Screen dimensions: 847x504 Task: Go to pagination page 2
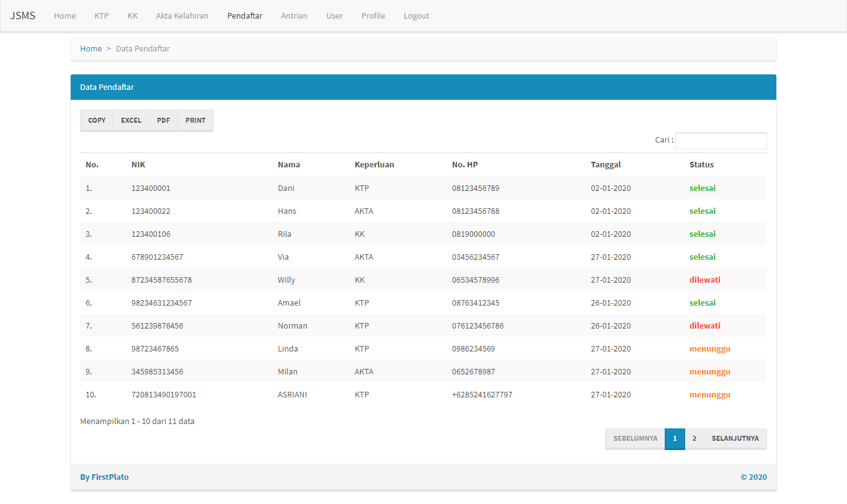[x=694, y=438]
